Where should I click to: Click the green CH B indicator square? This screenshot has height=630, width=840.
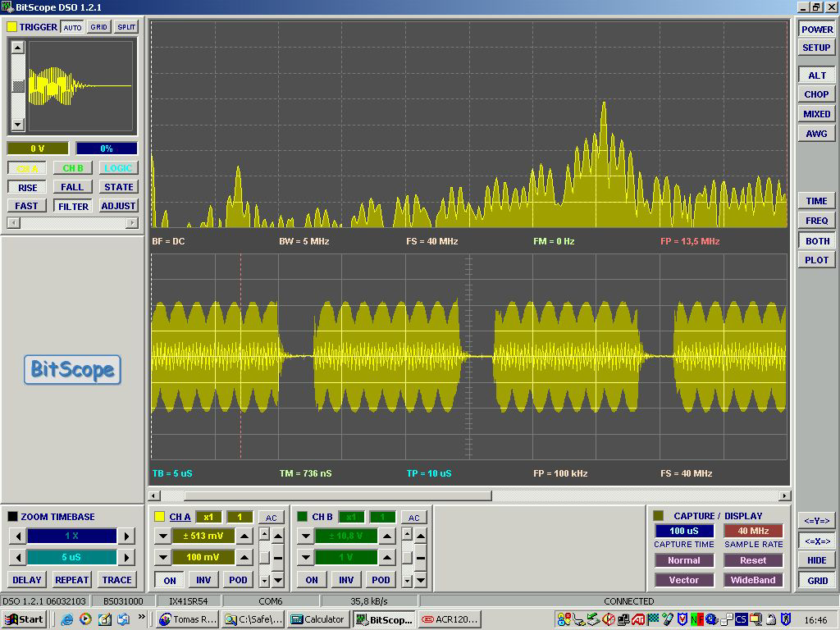(302, 517)
